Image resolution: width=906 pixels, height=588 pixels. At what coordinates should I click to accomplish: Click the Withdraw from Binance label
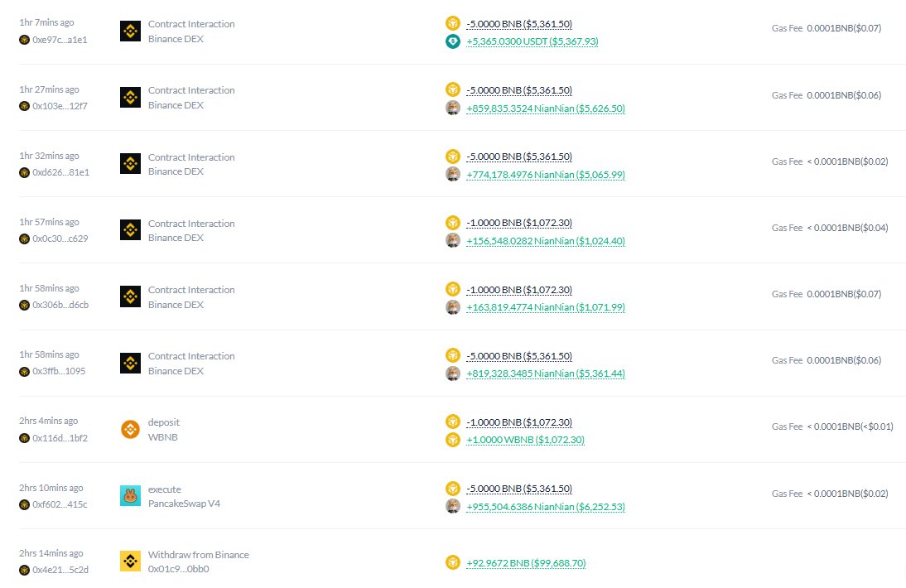(198, 555)
